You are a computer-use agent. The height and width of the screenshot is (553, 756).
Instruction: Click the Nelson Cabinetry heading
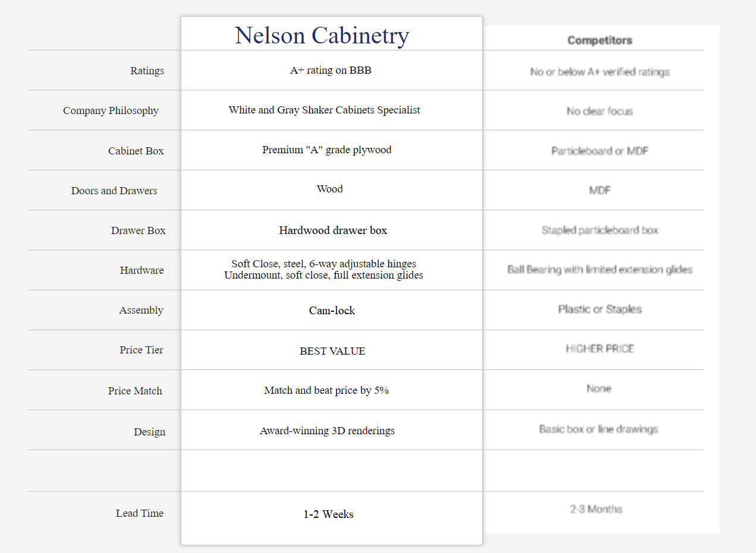pos(322,35)
